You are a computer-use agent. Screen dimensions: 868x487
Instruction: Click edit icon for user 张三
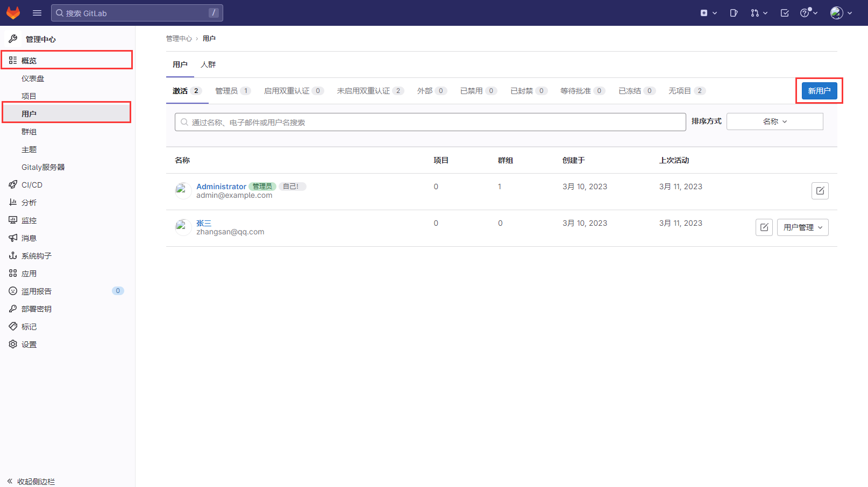(x=764, y=227)
